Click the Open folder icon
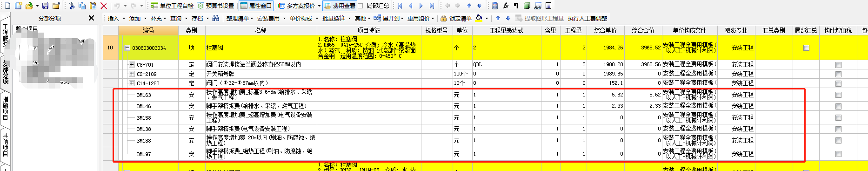The height and width of the screenshot is (171, 868). [29, 6]
